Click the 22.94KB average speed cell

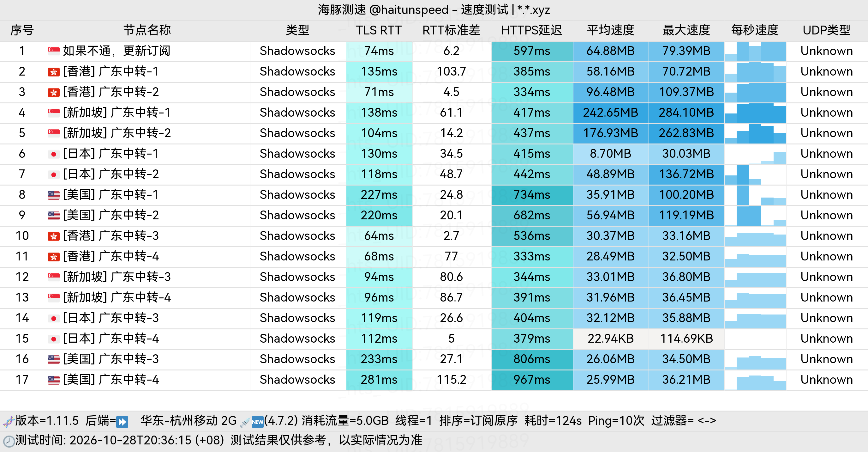click(611, 339)
